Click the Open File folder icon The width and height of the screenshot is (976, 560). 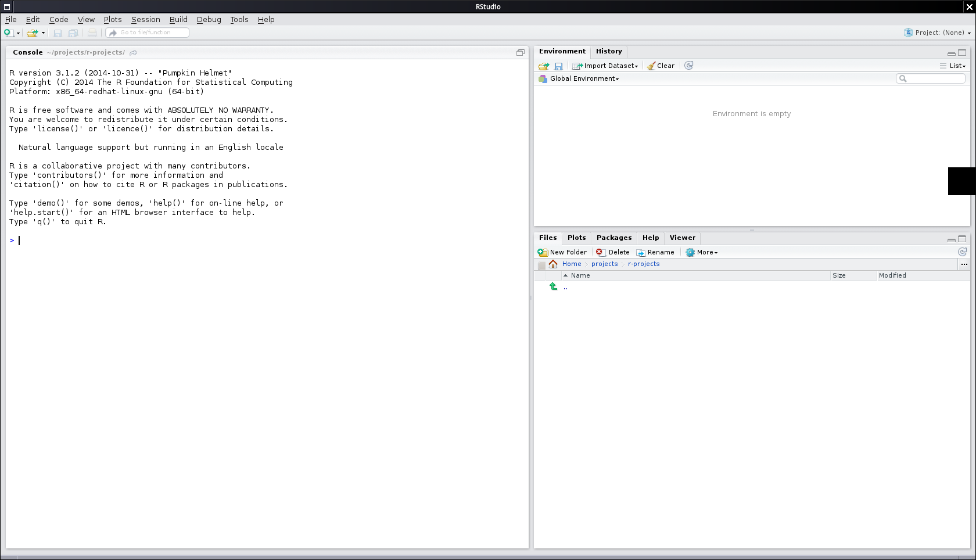33,33
